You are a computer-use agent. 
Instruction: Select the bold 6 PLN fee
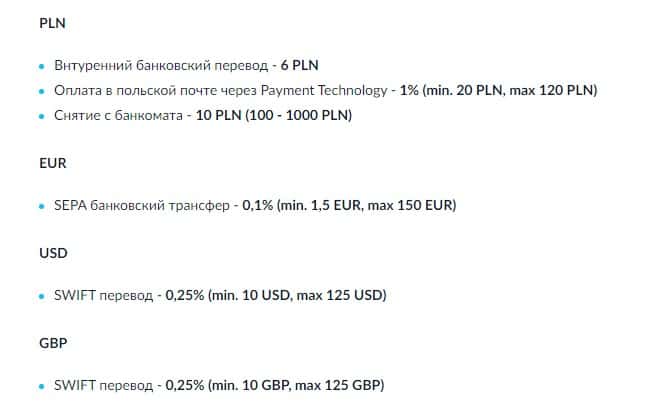[299, 66]
